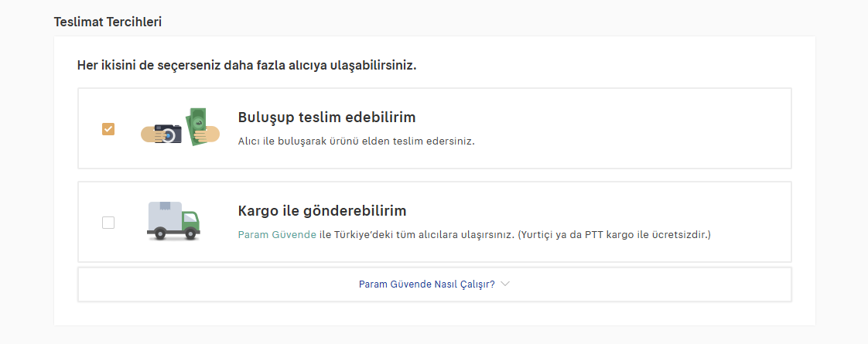The width and height of the screenshot is (868, 344).
Task: Click the truck's rear wheel
Action: (159, 234)
